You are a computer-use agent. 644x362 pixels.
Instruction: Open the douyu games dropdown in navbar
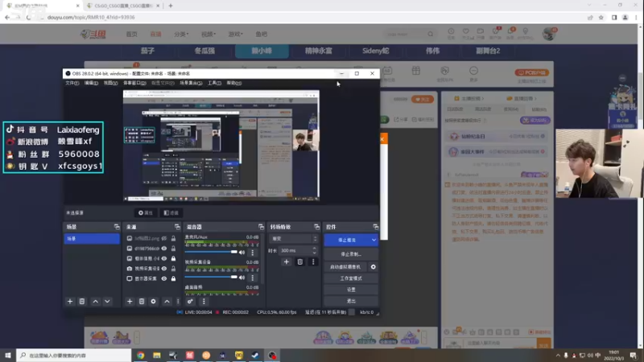pyautogui.click(x=235, y=34)
